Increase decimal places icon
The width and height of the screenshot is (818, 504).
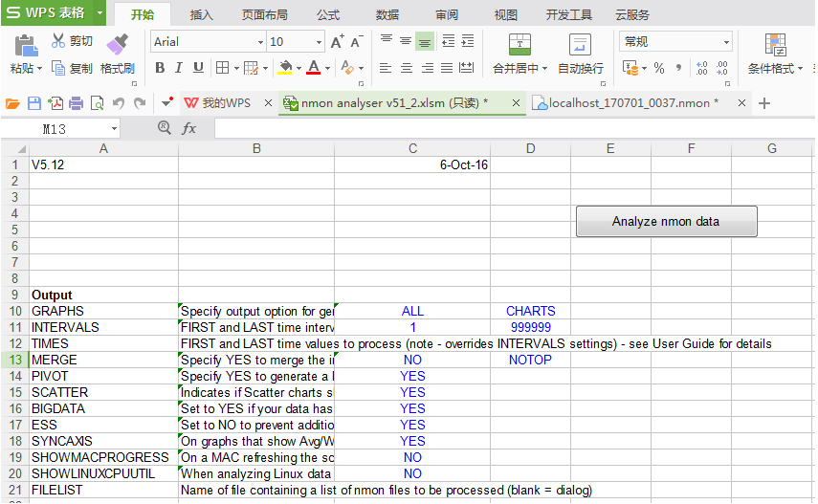pyautogui.click(x=701, y=68)
